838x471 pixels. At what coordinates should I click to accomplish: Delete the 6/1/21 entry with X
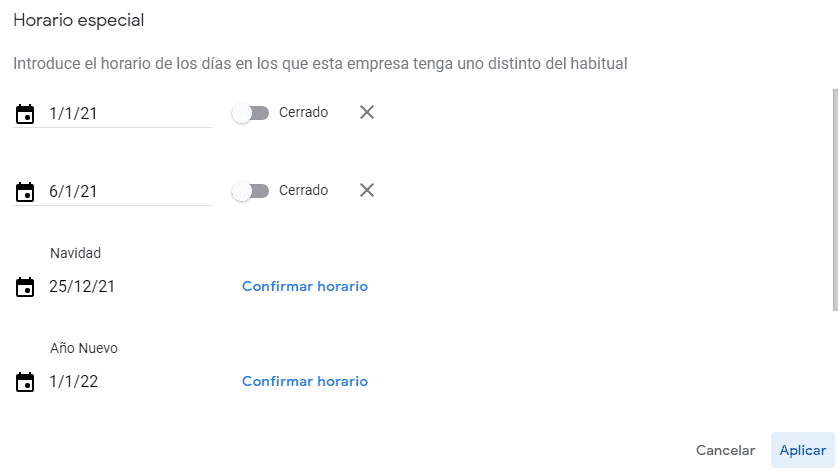pyautogui.click(x=367, y=190)
